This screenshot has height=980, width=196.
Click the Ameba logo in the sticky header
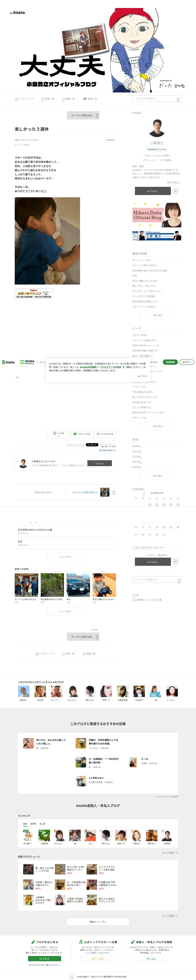coord(8,362)
